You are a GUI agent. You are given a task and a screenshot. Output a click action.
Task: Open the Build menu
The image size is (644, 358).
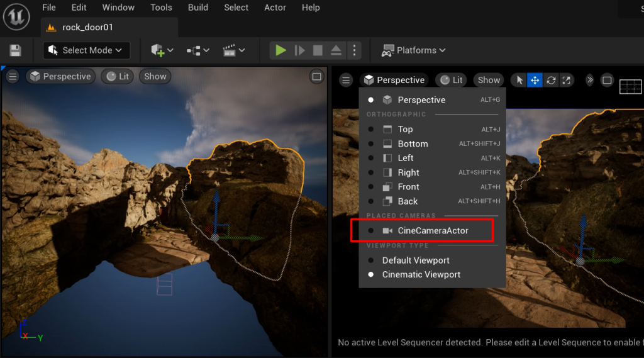pyautogui.click(x=198, y=8)
